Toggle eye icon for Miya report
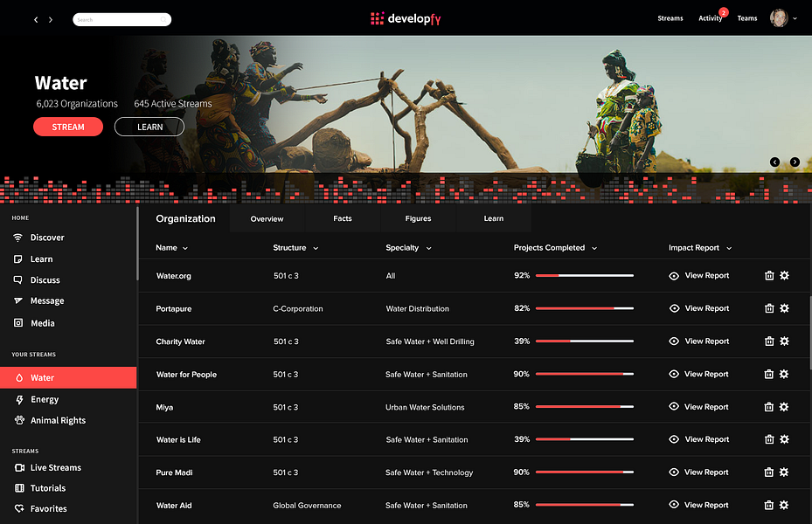Image resolution: width=812 pixels, height=524 pixels. click(x=673, y=407)
